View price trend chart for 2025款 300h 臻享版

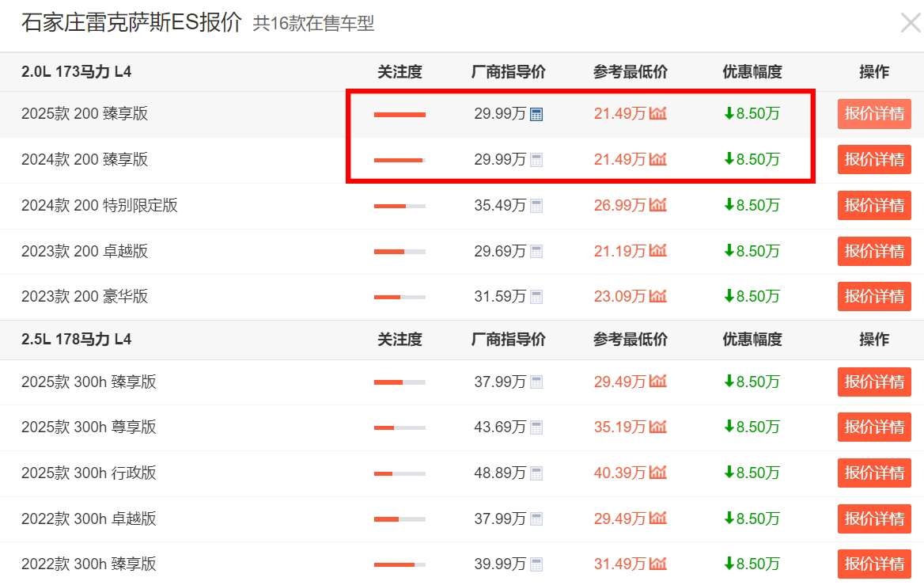point(657,382)
